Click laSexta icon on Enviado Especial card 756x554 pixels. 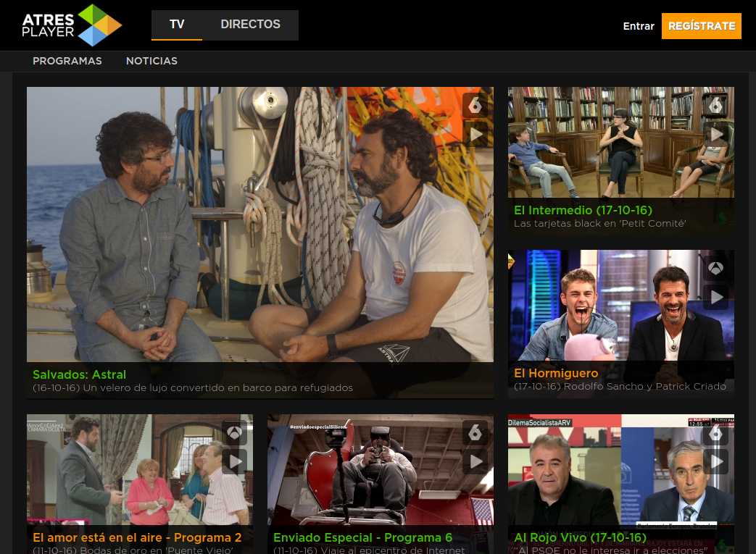pos(475,432)
